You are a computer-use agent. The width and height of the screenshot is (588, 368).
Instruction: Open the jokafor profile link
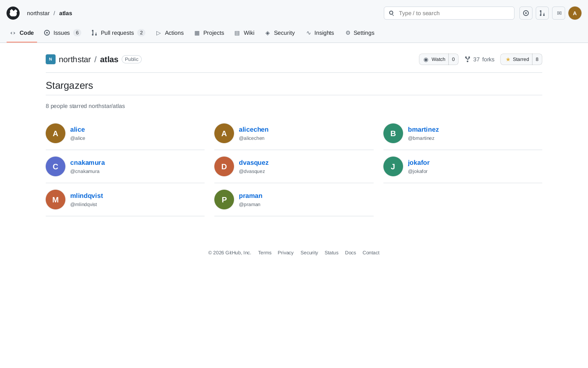[419, 163]
